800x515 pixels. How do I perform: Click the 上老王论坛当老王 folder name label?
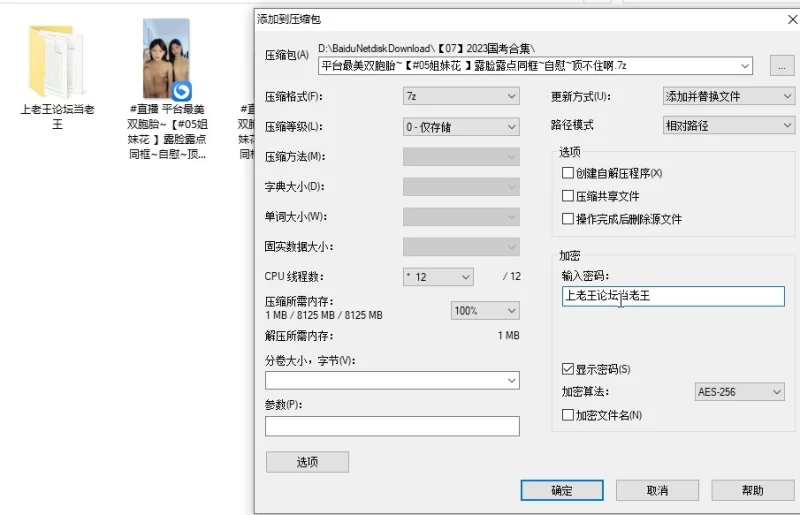tap(57, 116)
